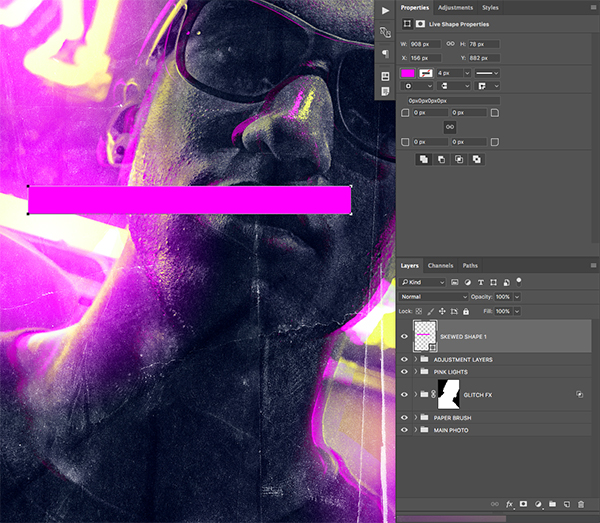Click the top-right corner radius icon
600x523 pixels.
pyautogui.click(x=494, y=112)
